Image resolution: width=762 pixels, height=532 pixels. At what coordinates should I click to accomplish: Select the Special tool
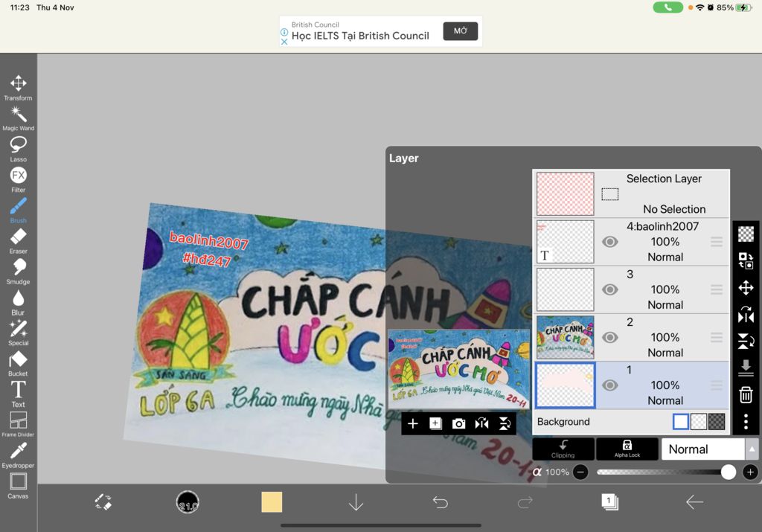pos(18,333)
